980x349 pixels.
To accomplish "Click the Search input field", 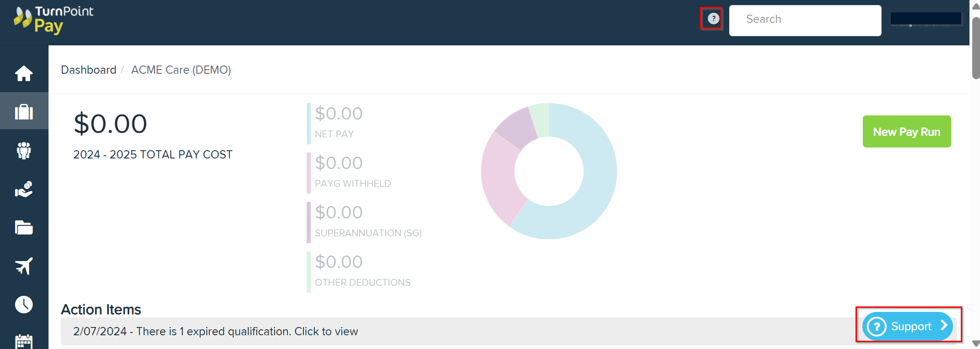I will click(805, 19).
